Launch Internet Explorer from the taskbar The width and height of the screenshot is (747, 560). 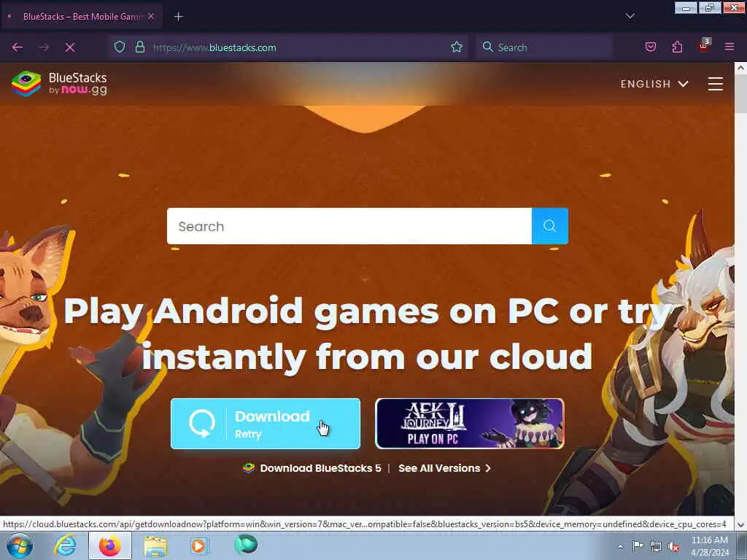[x=65, y=545]
